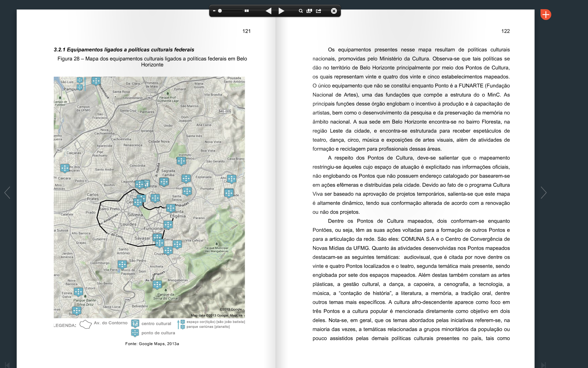Screen dimensions: 588x368
Task: Open search with the magnifier icon
Action: [301, 11]
